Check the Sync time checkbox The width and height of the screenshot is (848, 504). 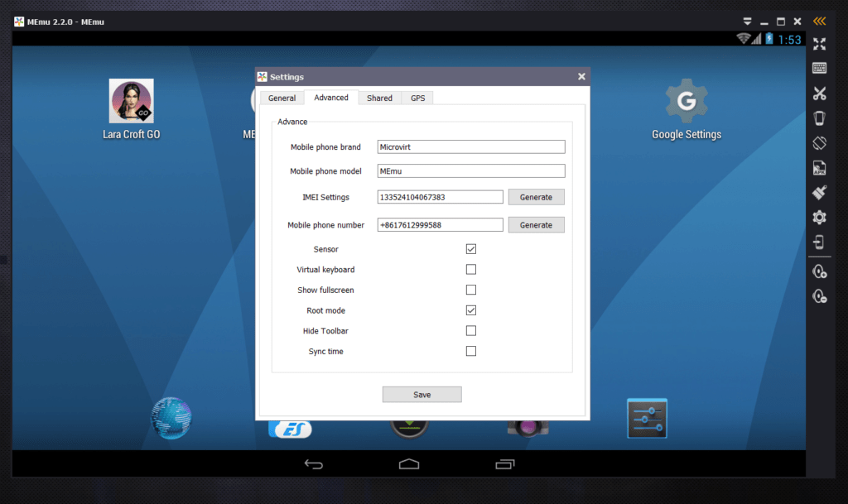(471, 351)
